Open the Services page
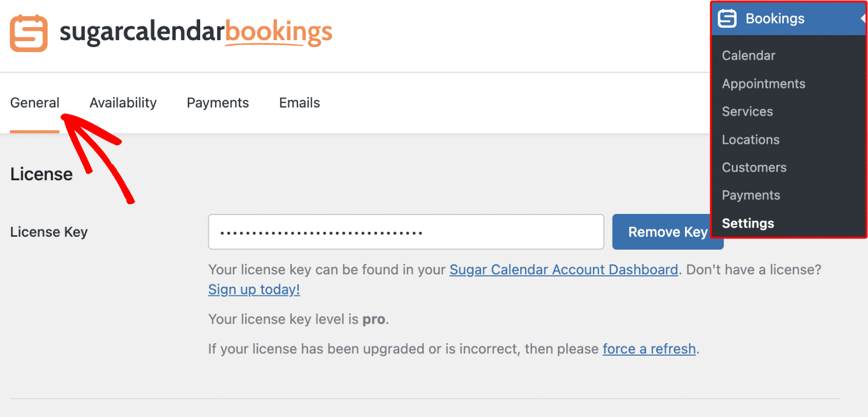The height and width of the screenshot is (417, 868). click(747, 111)
